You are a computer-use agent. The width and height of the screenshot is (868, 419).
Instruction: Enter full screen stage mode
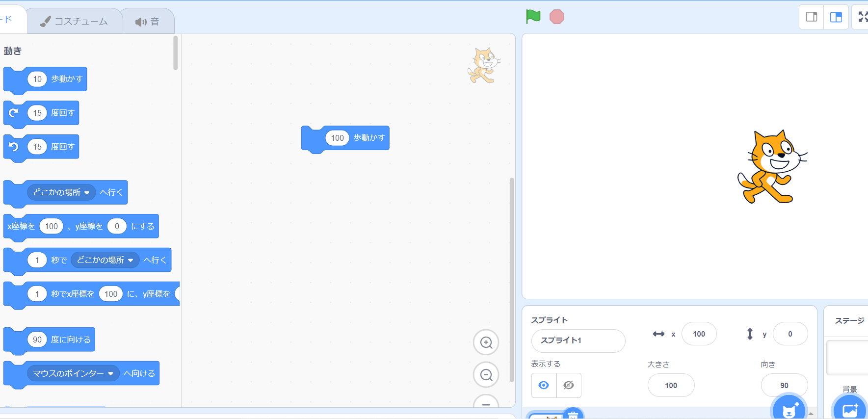[x=862, y=17]
